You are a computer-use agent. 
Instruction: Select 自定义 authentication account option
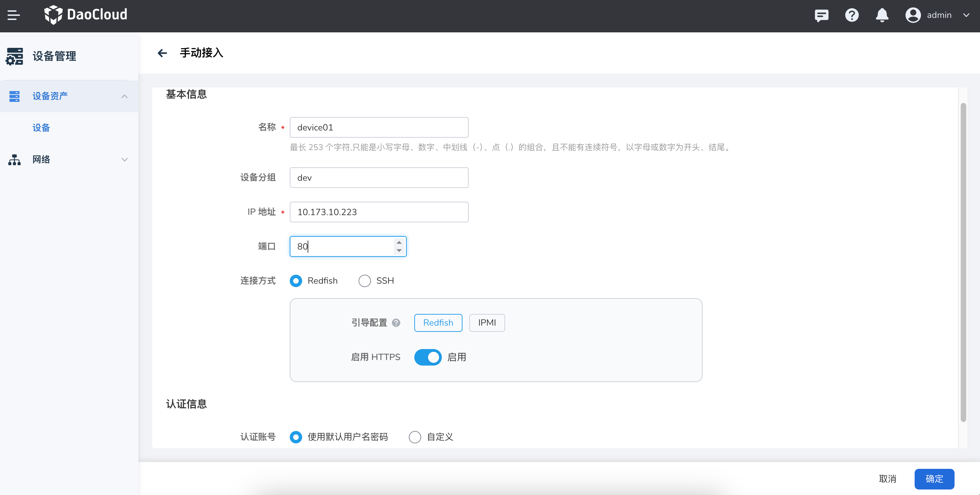pyautogui.click(x=415, y=437)
